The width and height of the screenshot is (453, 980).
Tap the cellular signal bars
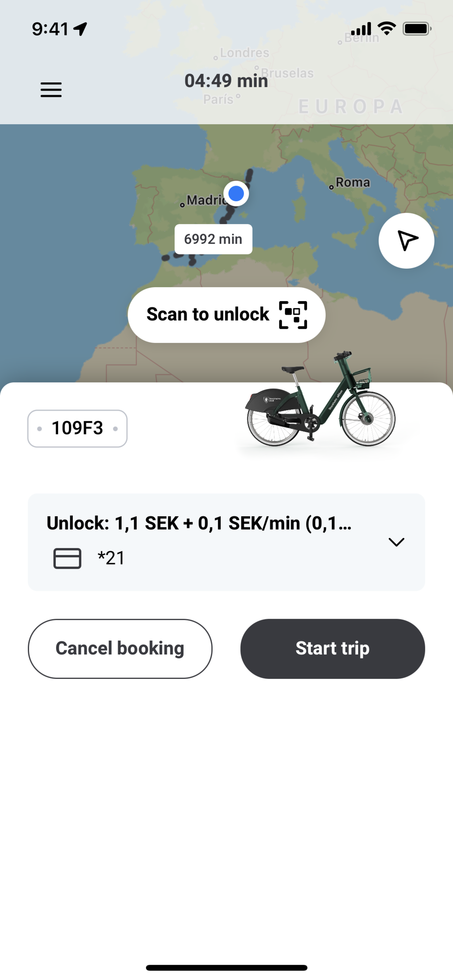[x=360, y=29]
